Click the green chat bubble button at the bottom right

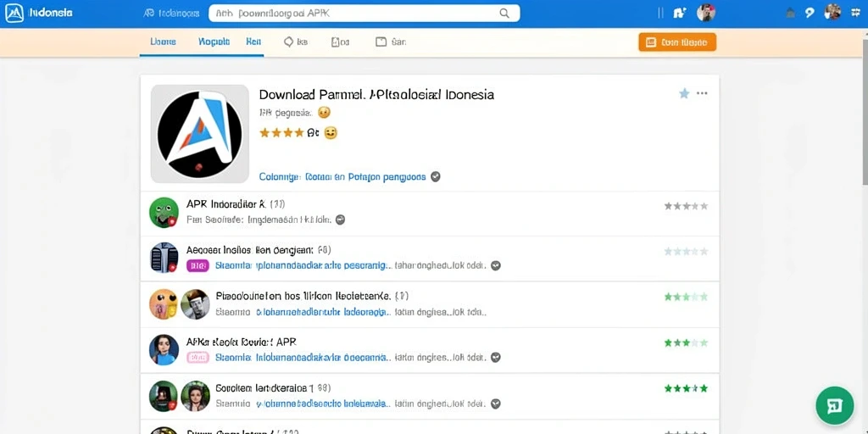[x=834, y=406]
